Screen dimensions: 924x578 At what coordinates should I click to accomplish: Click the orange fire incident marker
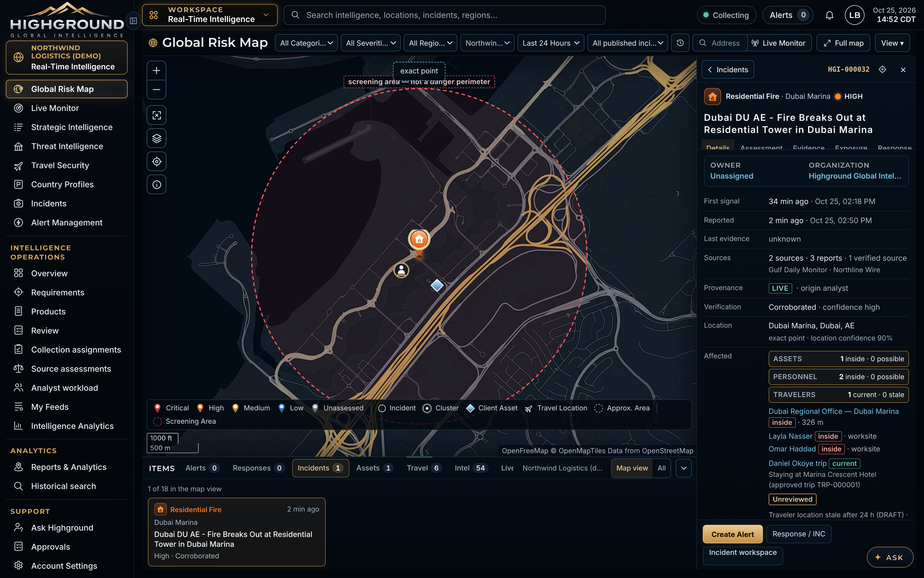click(419, 240)
